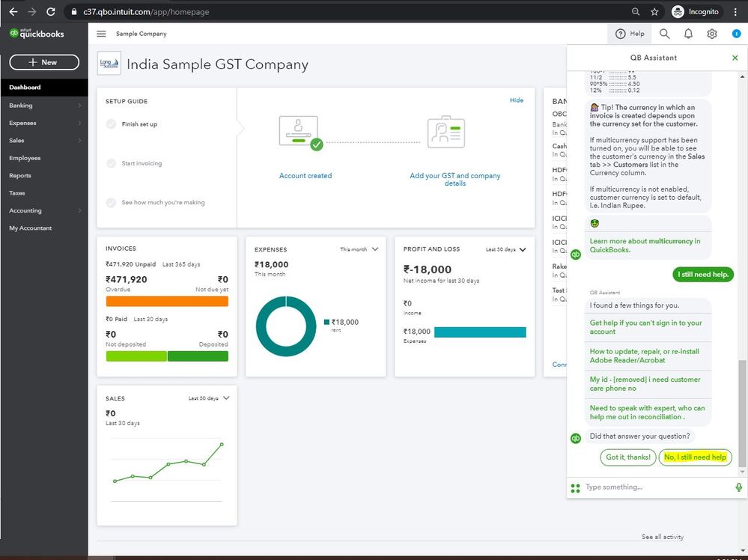748x560 pixels.
Task: Expand the Banking menu chevron
Action: pos(79,106)
